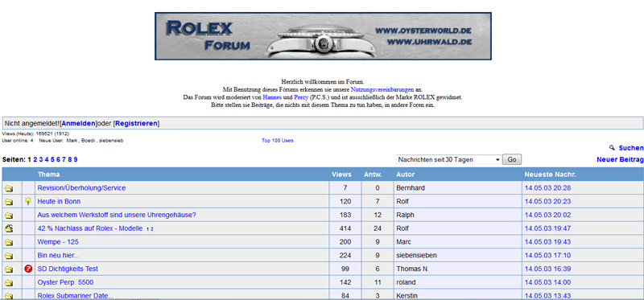
Task: Click the lightbulb icon next to Heute in Bonn
Action: (28, 201)
